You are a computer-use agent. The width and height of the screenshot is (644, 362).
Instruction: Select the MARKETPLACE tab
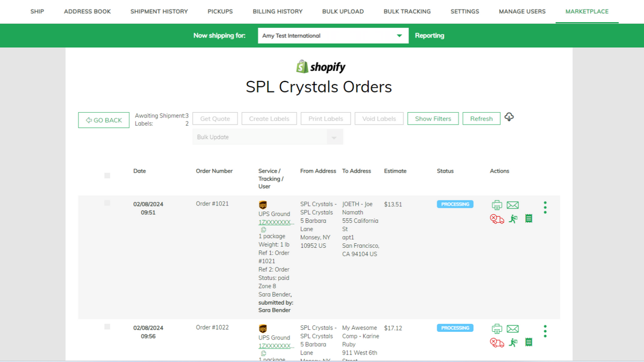tap(587, 11)
